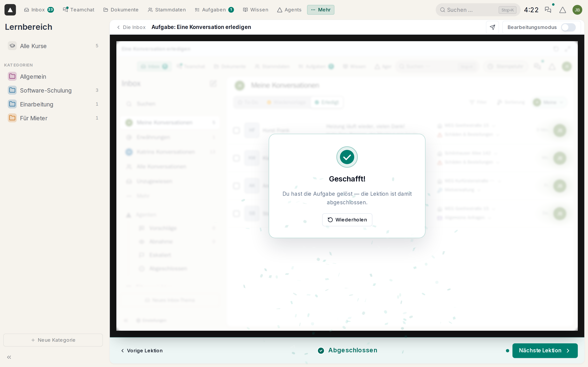
Task: Open the chat bubbles icon in header
Action: click(548, 10)
